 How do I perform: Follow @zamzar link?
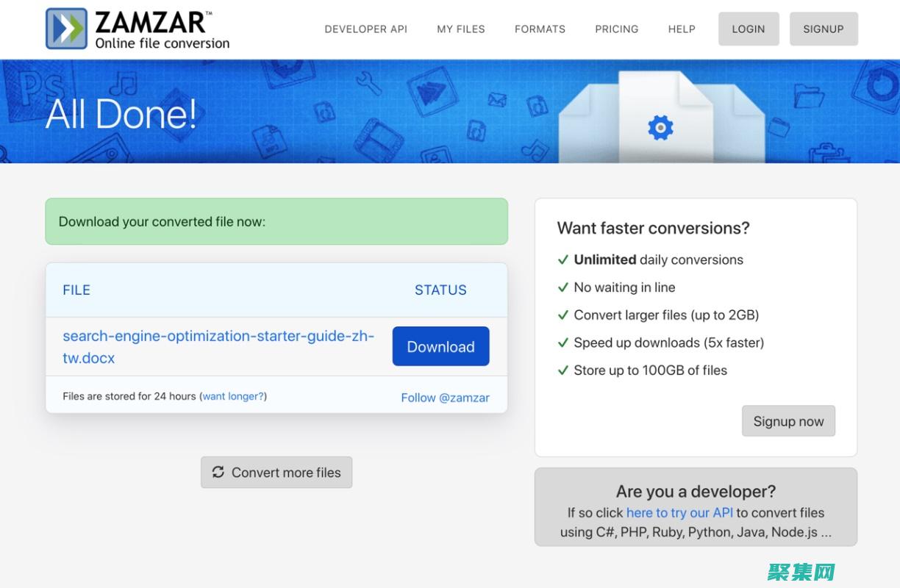[445, 398]
